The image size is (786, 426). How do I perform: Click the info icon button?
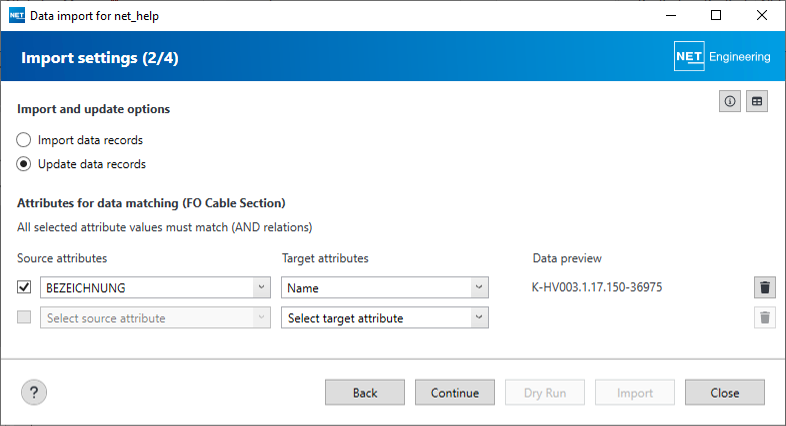[731, 101]
